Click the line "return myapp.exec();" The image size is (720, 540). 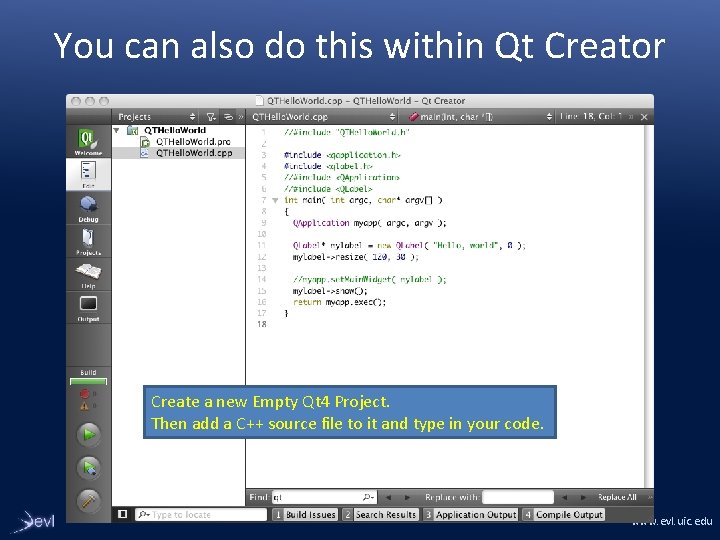339,302
